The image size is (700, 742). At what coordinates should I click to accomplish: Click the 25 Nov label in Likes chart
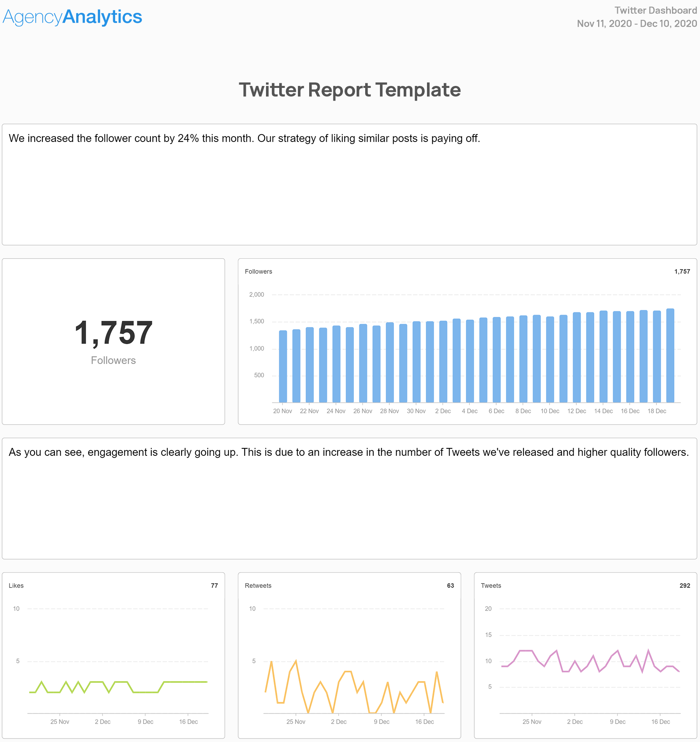pyautogui.click(x=60, y=722)
